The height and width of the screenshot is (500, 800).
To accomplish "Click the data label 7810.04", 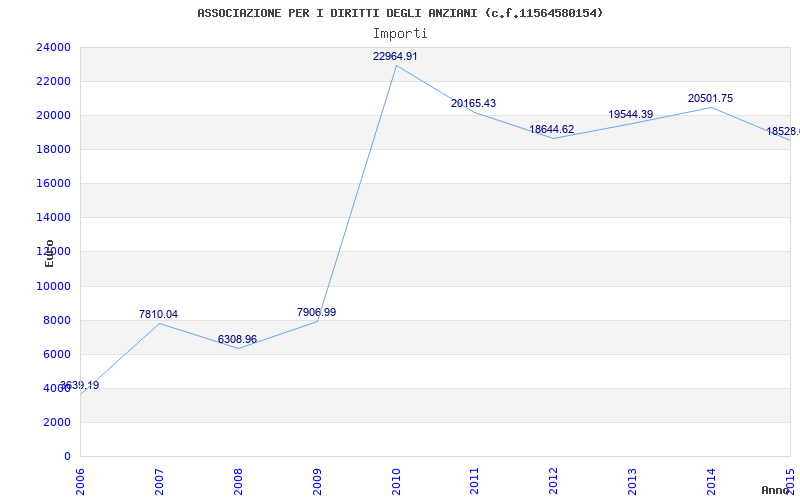I will 158,314.
